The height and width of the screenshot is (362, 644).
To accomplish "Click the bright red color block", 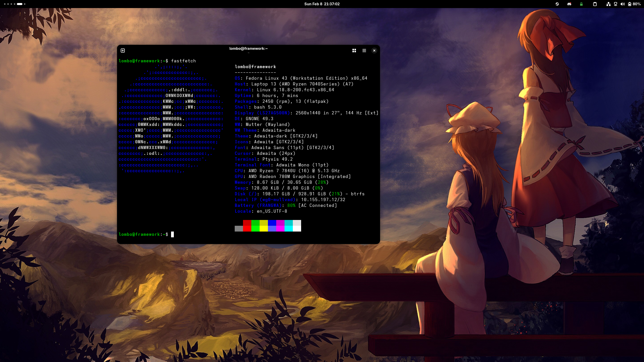I will point(247,229).
